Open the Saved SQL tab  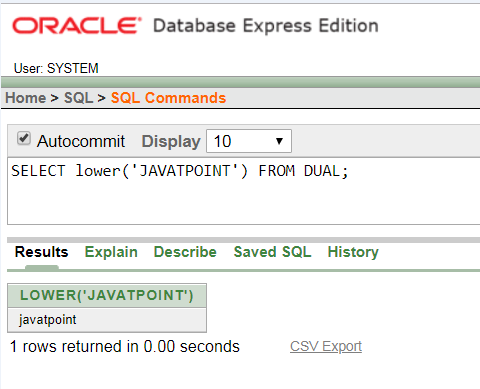pos(273,252)
